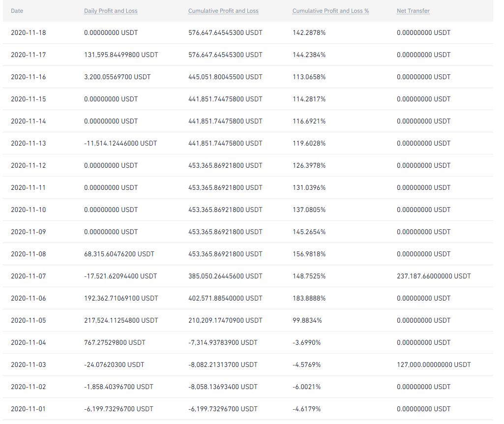This screenshot has width=504, height=424.
Task: Click percentage 99.8834%
Action: (307, 321)
